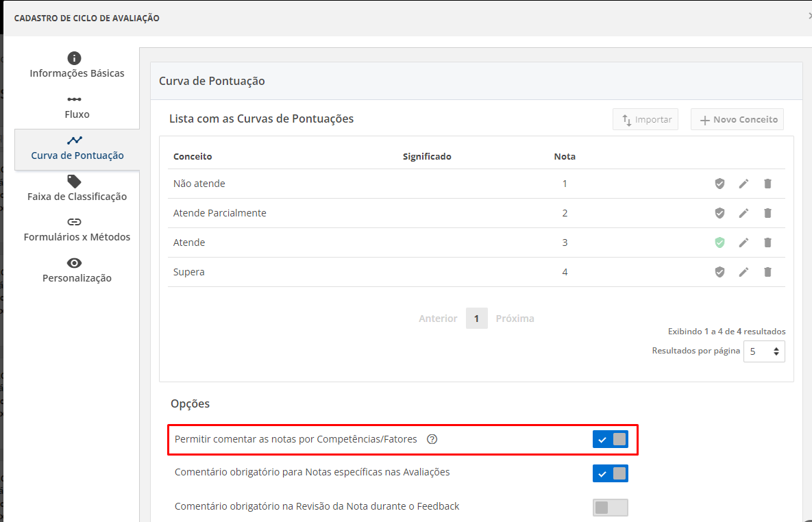This screenshot has width=812, height=522.
Task: Go to Formulários x Métodos section
Action: click(77, 229)
